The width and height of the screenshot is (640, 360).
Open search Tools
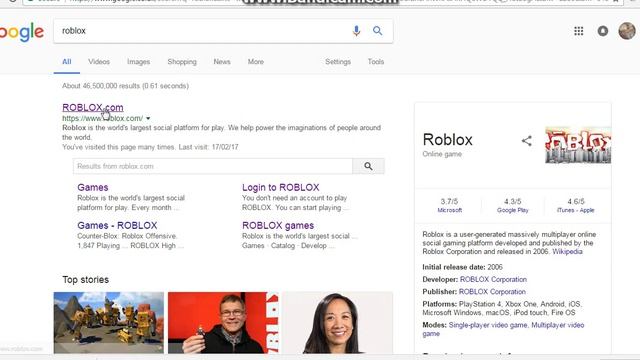[x=376, y=62]
